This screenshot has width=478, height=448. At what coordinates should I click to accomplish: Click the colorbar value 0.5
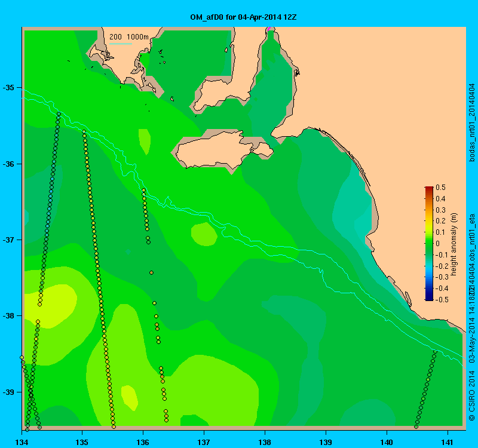click(440, 188)
